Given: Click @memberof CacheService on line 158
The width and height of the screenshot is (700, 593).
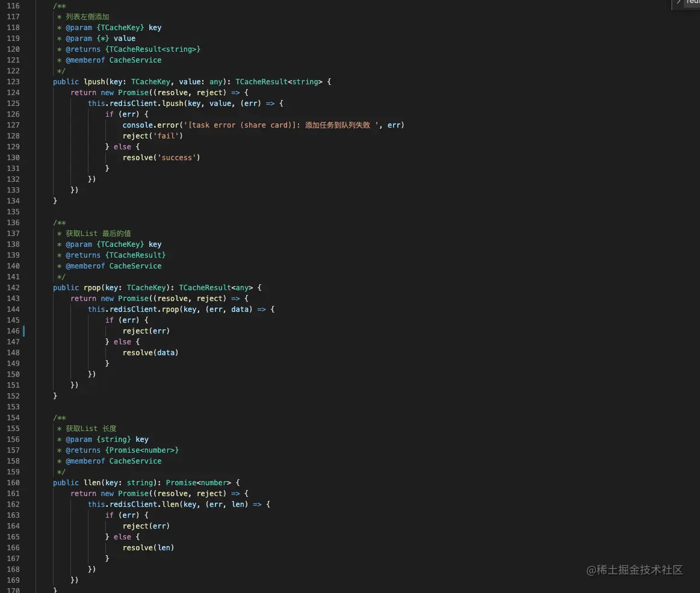Looking at the screenshot, I should point(113,461).
